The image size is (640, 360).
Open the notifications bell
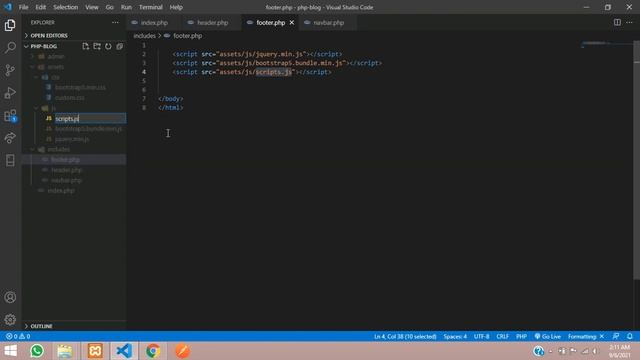click(629, 336)
